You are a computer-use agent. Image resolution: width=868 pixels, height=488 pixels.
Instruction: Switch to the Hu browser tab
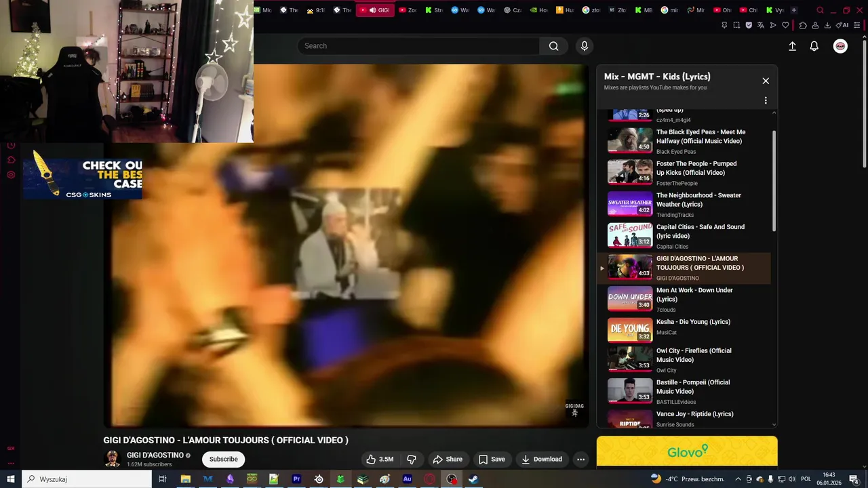coord(564,10)
